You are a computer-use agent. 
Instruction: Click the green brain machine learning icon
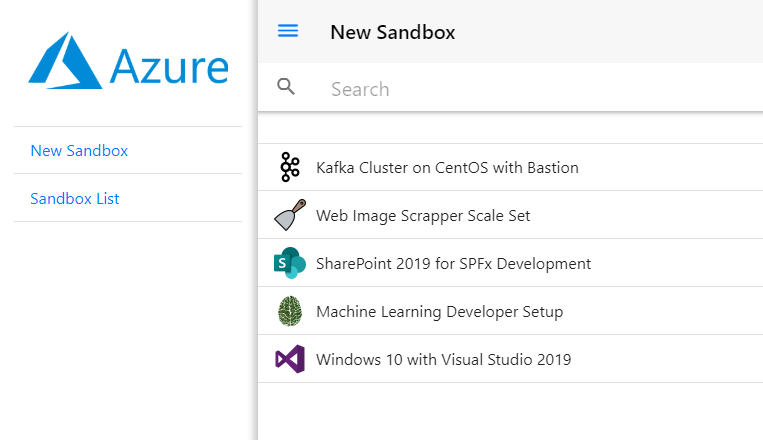(290, 311)
